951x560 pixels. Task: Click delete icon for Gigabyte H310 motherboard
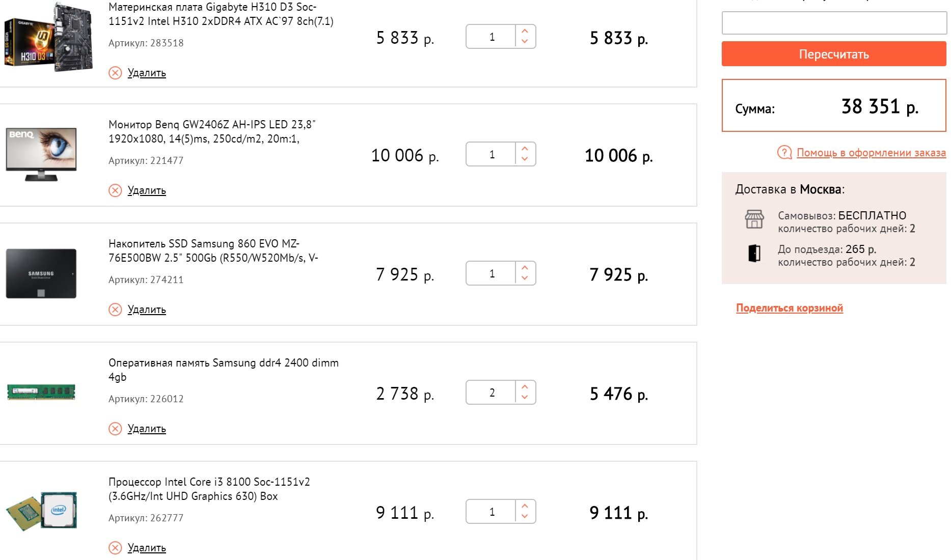tap(115, 73)
